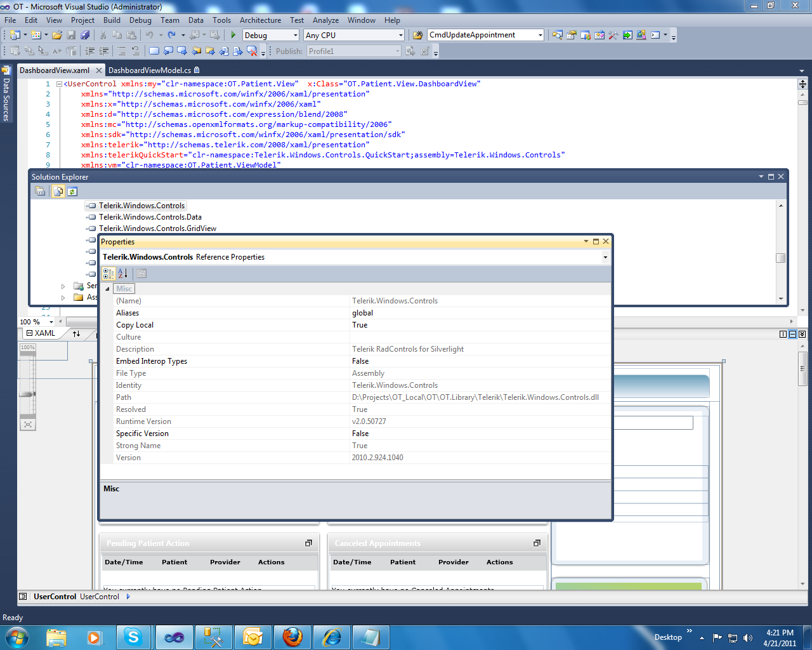Open the Properties Window toolbar icon
Screen dimensions: 812x650
point(572,35)
